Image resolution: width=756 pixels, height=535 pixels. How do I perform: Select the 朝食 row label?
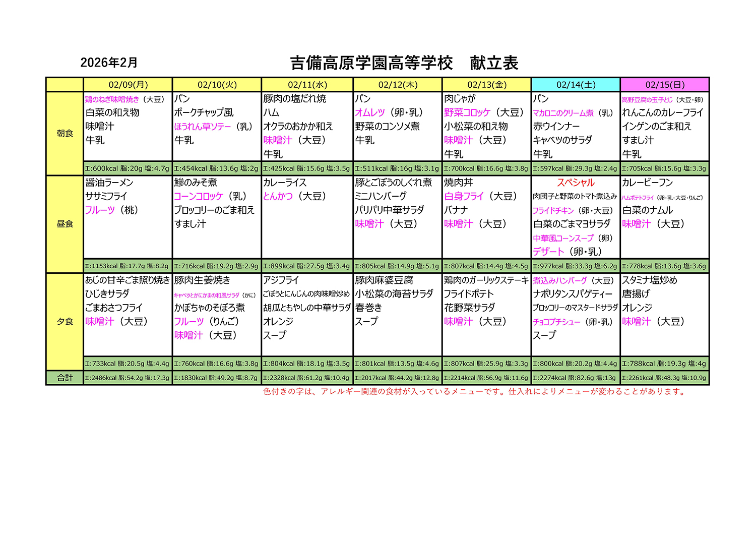65,133
